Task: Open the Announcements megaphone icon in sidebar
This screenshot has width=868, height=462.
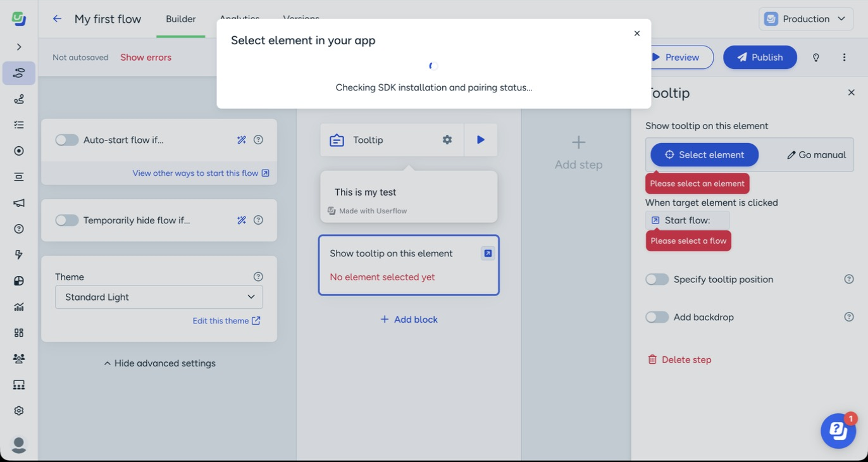Action: (x=19, y=203)
